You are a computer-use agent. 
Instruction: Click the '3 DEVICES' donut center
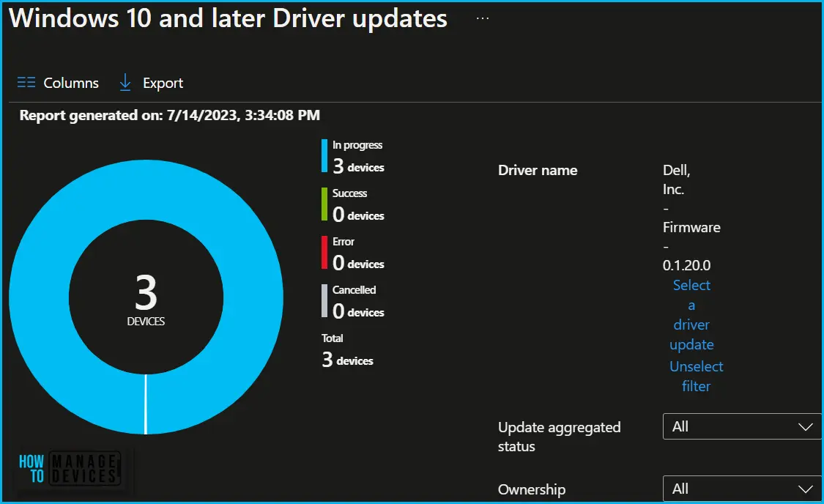(146, 300)
